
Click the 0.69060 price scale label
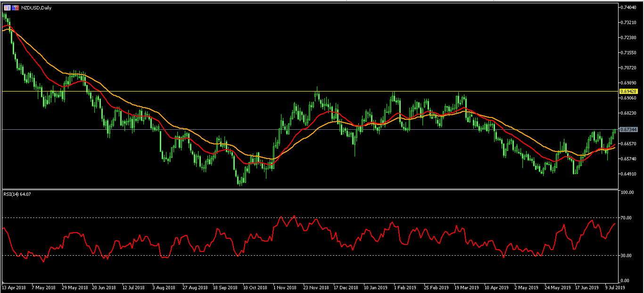click(x=629, y=98)
